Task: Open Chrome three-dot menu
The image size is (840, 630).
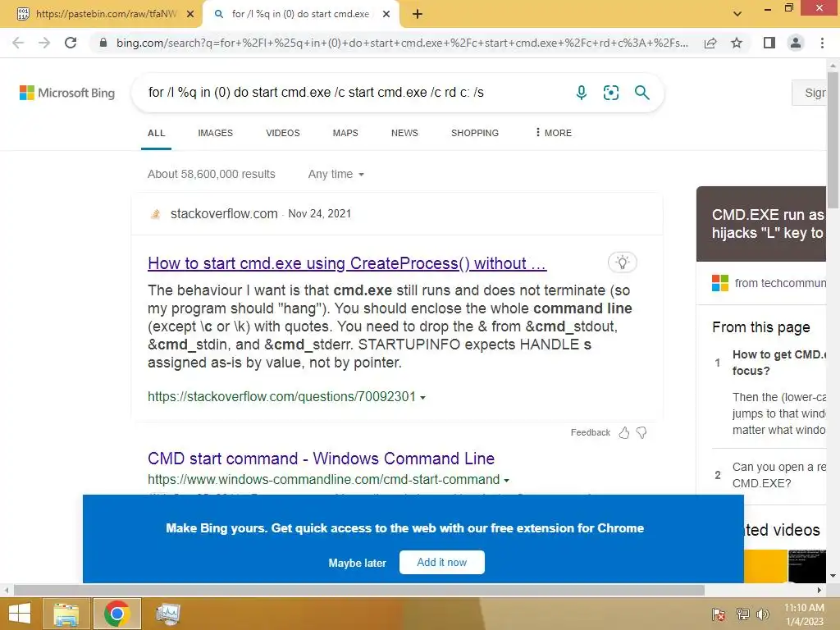Action: pos(822,43)
